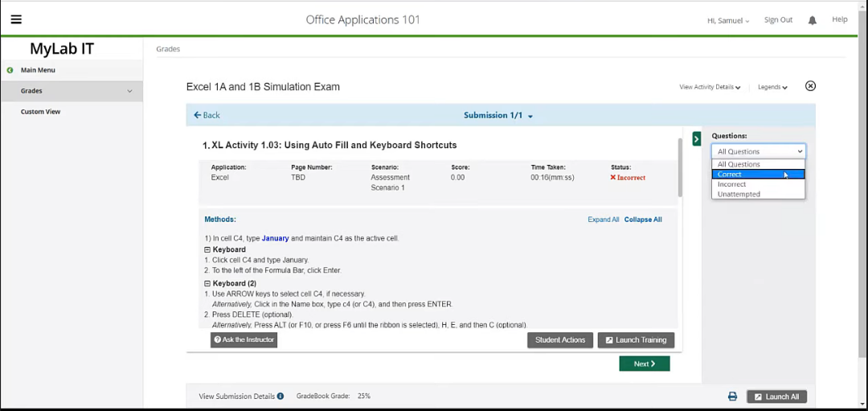Click the page's right-edge scrollbar

point(862,183)
